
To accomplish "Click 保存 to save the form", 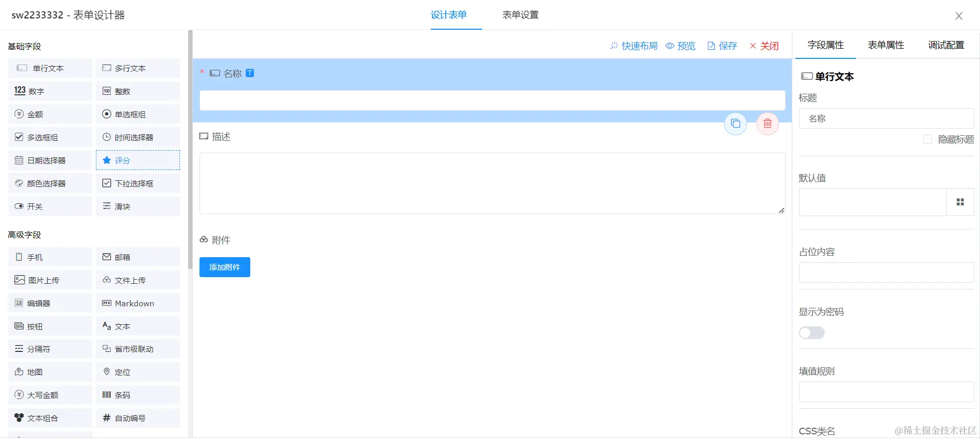I will coord(722,46).
